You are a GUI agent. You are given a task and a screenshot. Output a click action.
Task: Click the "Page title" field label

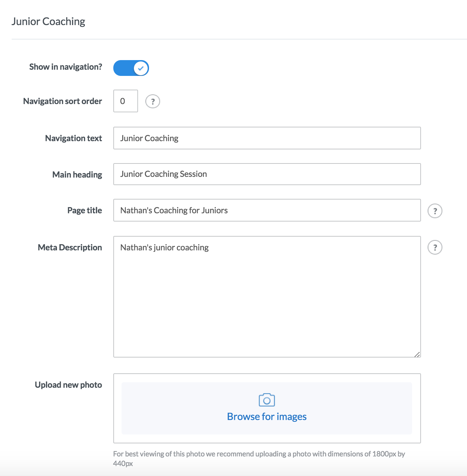click(x=84, y=211)
